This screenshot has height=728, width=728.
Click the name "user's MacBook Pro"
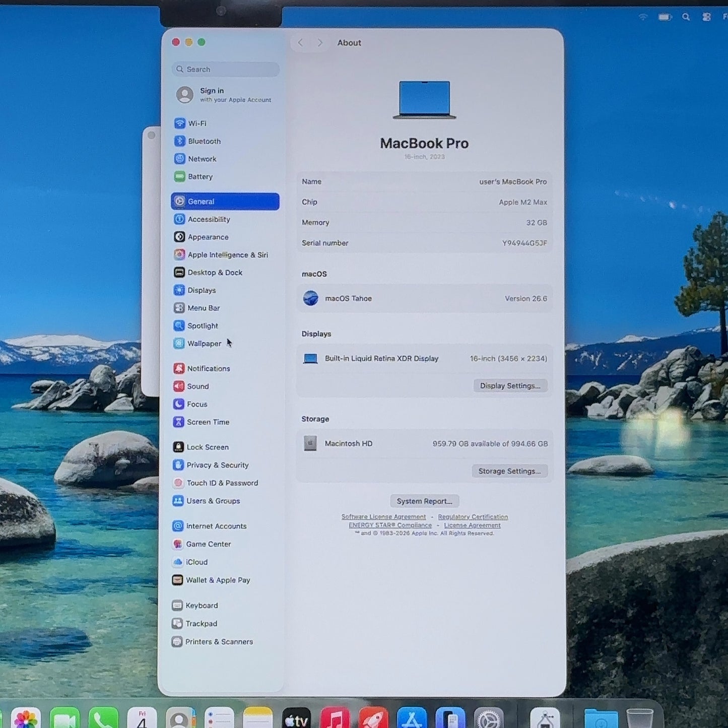[x=512, y=182]
